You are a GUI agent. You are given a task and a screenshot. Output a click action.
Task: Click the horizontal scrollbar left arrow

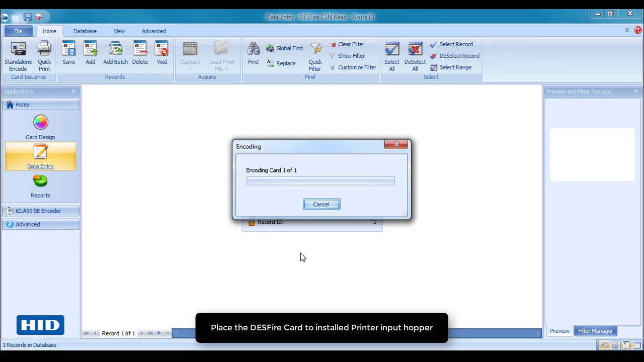(x=176, y=333)
